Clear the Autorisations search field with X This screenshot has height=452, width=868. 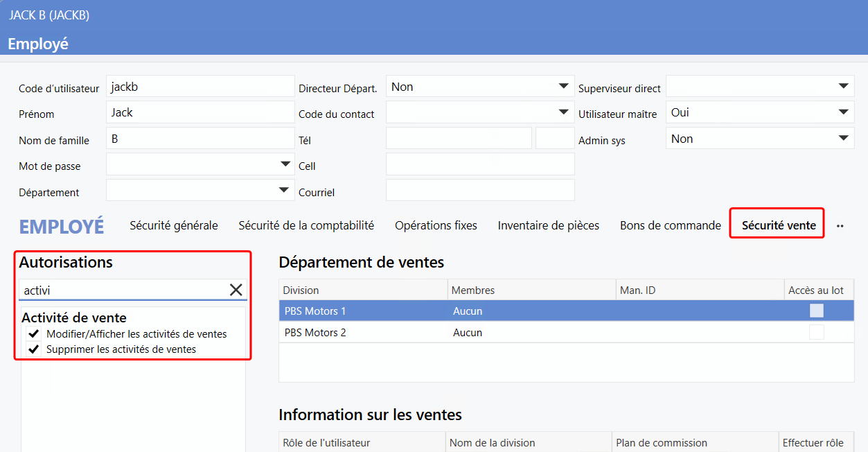(x=236, y=290)
